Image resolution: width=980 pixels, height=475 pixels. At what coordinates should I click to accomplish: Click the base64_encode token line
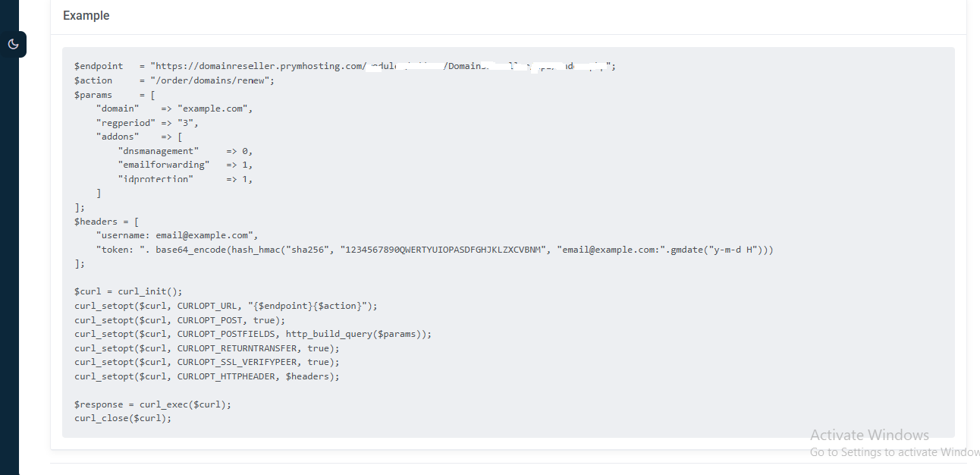click(x=432, y=250)
